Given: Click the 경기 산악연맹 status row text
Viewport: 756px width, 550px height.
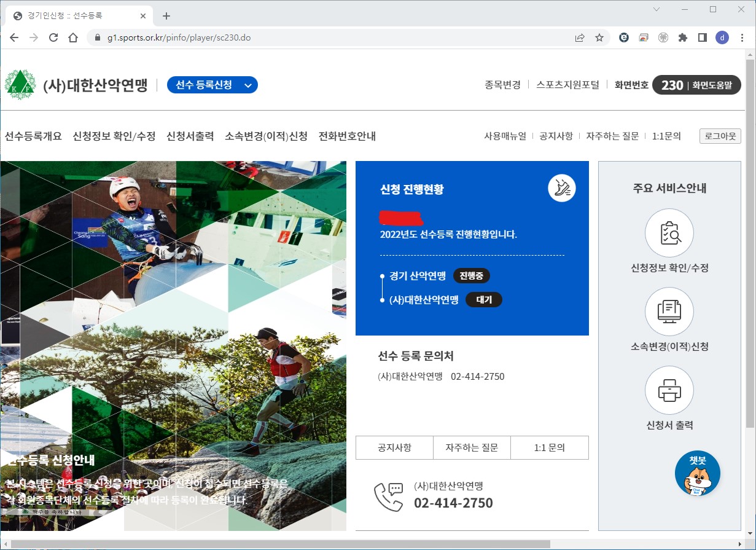Looking at the screenshot, I should pyautogui.click(x=417, y=276).
